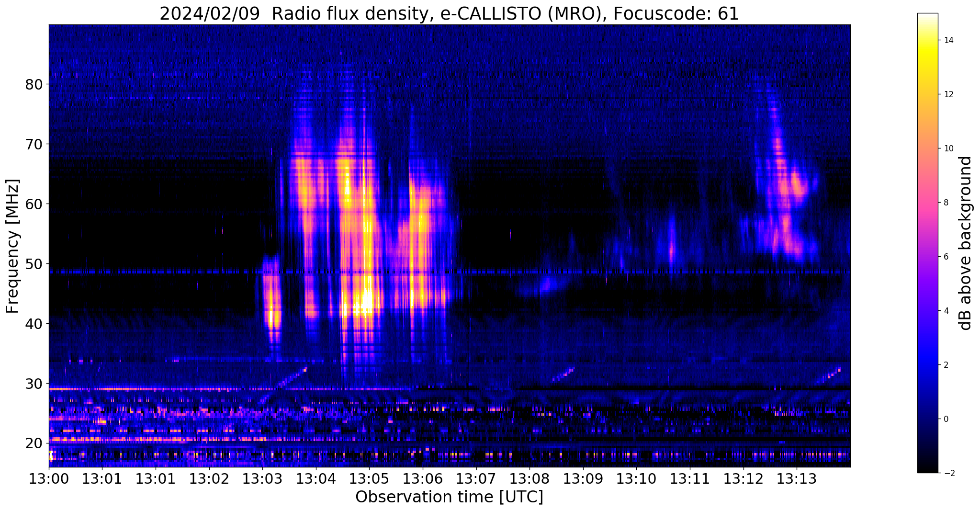Click the 13:09 time tick label
The image size is (980, 511).
coord(583,479)
